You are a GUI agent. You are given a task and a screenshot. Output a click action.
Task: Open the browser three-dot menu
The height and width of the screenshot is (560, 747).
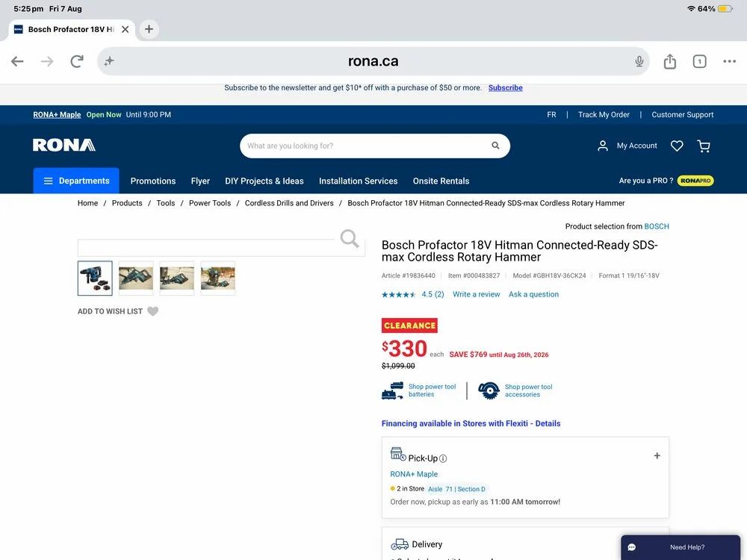pos(729,61)
